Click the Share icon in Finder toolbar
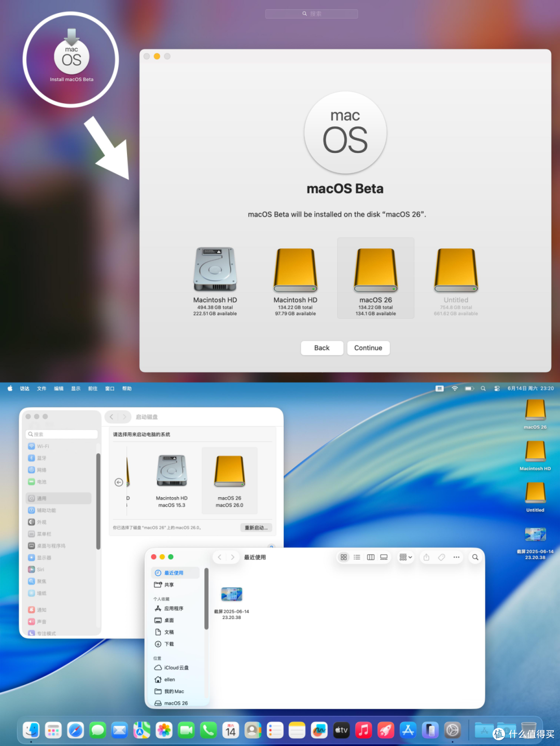The image size is (560, 746). pos(427,557)
